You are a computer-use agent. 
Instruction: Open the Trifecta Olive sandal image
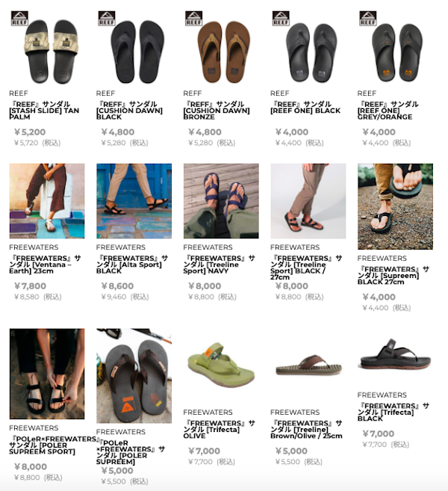click(221, 365)
